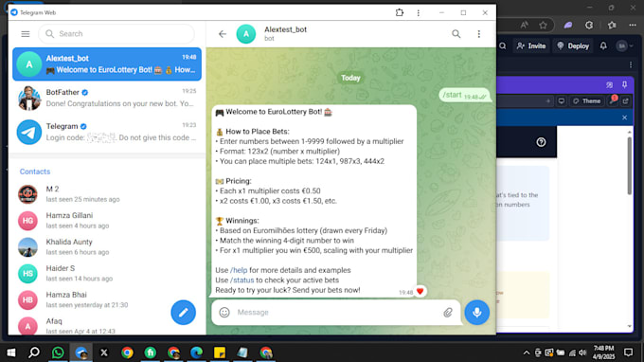Open preview in new tab icon
Image resolution: width=644 pixels, height=362 pixels.
[625, 101]
